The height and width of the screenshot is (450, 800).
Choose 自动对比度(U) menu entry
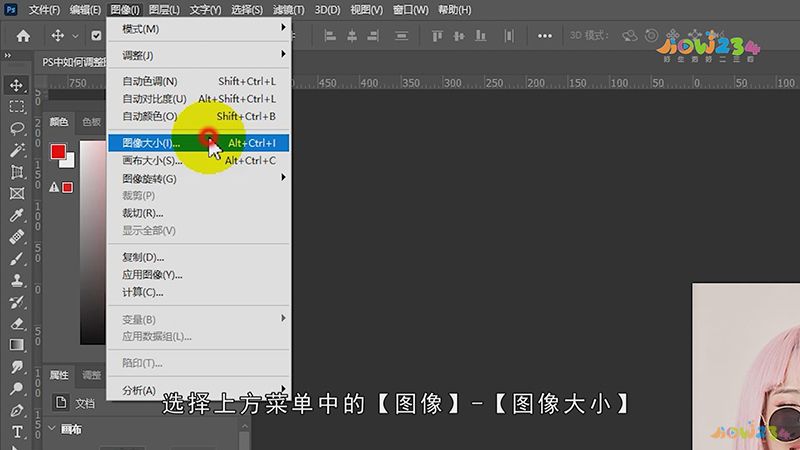(x=198, y=98)
